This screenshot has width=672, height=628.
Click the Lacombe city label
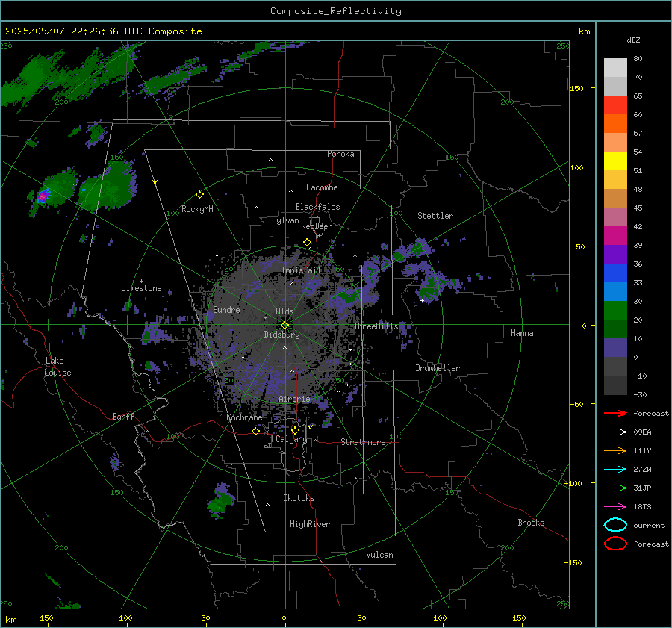[x=322, y=187]
